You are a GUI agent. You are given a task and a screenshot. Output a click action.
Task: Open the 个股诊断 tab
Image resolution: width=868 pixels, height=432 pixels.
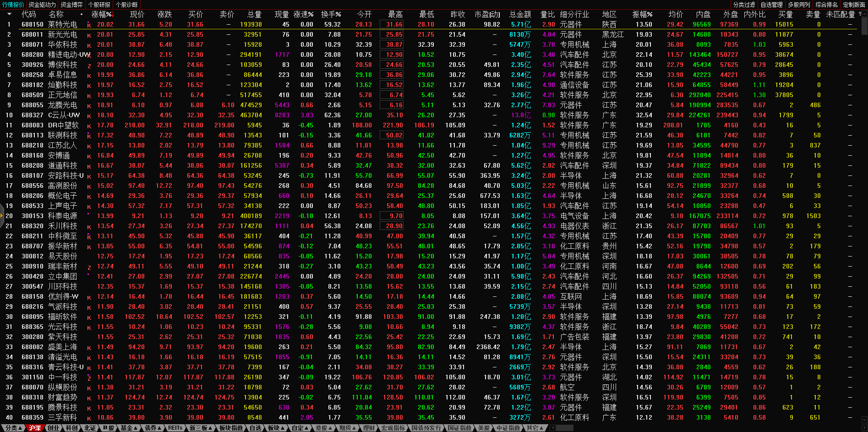pyautogui.click(x=127, y=5)
